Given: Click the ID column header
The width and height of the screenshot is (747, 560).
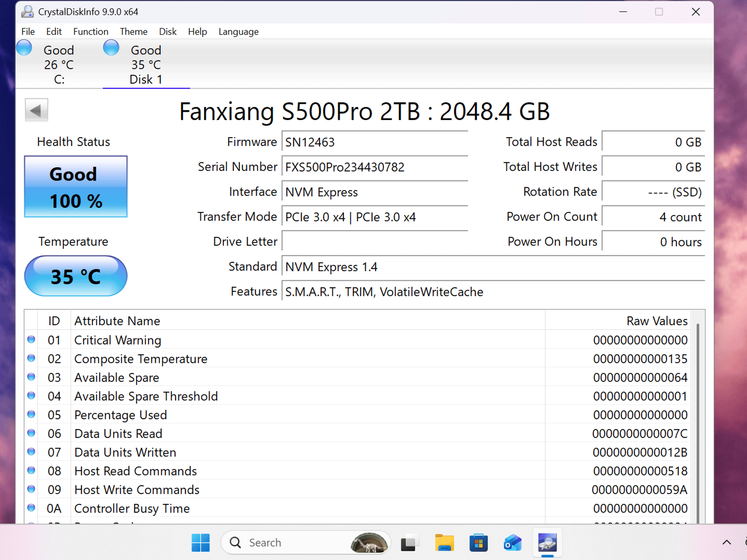Looking at the screenshot, I should [54, 321].
